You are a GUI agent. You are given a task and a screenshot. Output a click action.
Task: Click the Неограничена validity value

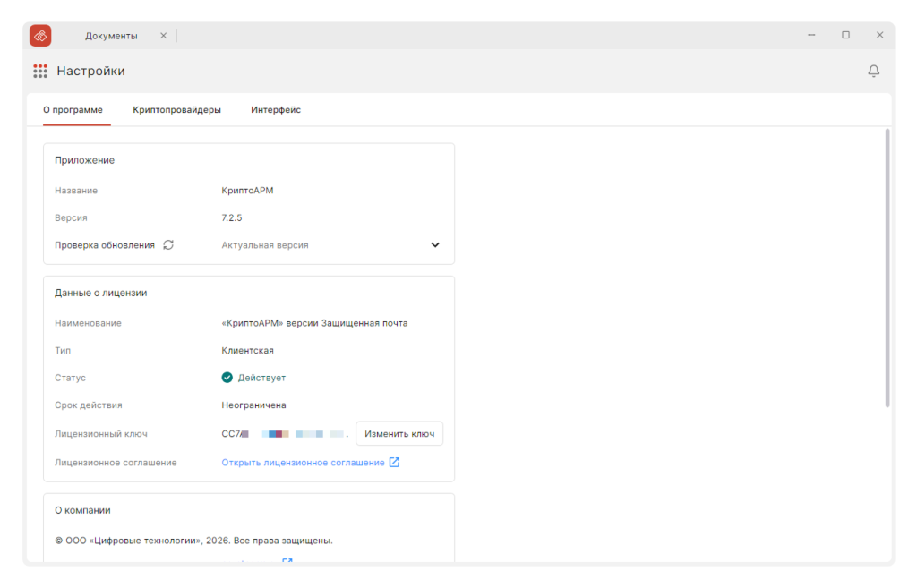pos(253,405)
